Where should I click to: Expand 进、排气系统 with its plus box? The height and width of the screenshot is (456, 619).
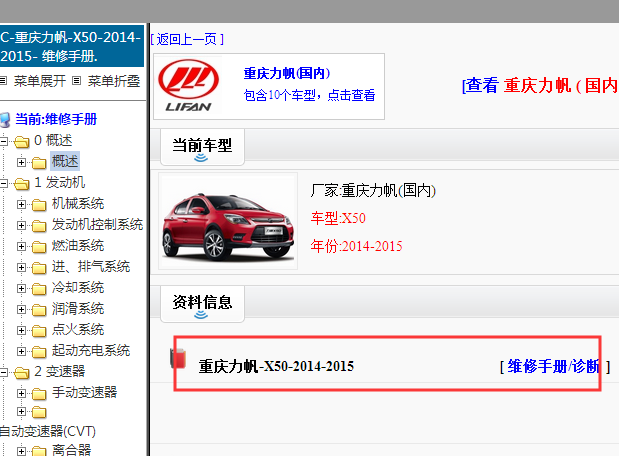pyautogui.click(x=22, y=267)
